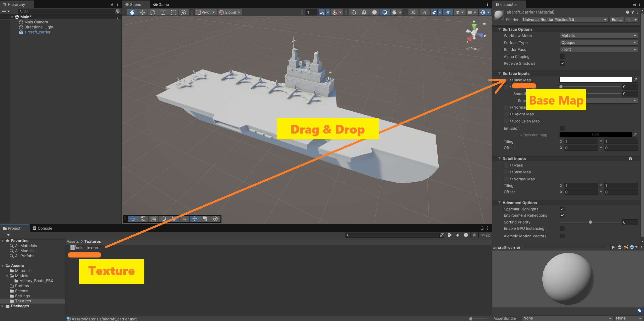Enable GPU Instancing checkbox
Viewport: 644px width, 321px height.
coord(562,229)
